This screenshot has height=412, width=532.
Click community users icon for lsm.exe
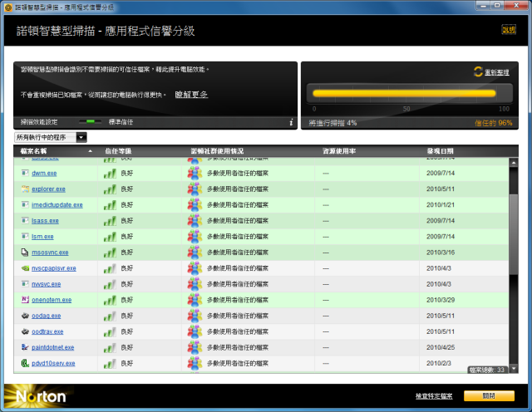click(x=195, y=237)
